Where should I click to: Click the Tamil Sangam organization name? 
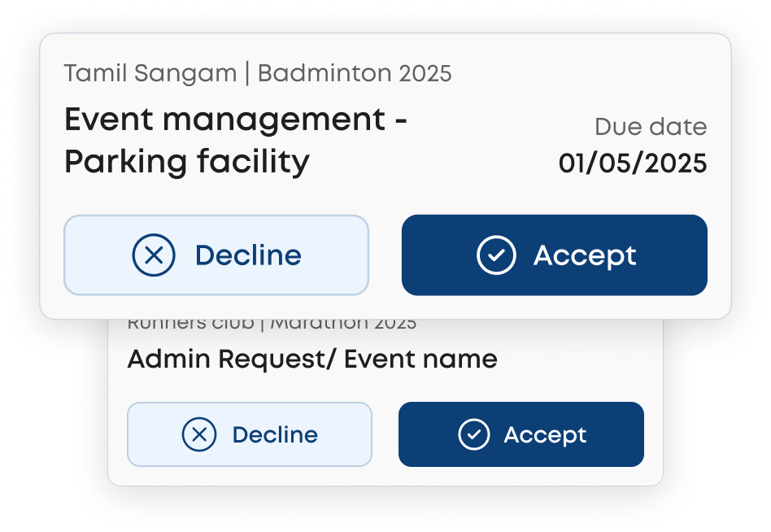[x=150, y=74]
